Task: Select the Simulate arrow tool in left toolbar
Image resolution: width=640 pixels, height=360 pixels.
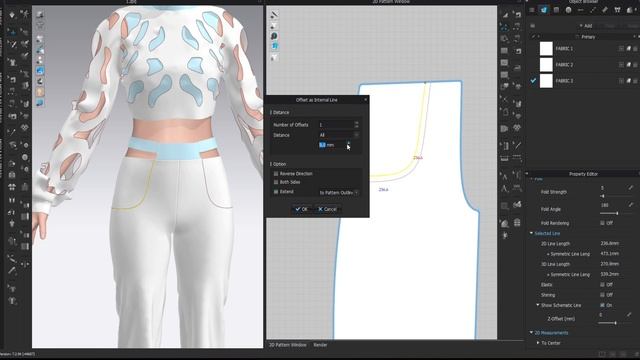Action: coord(12,15)
